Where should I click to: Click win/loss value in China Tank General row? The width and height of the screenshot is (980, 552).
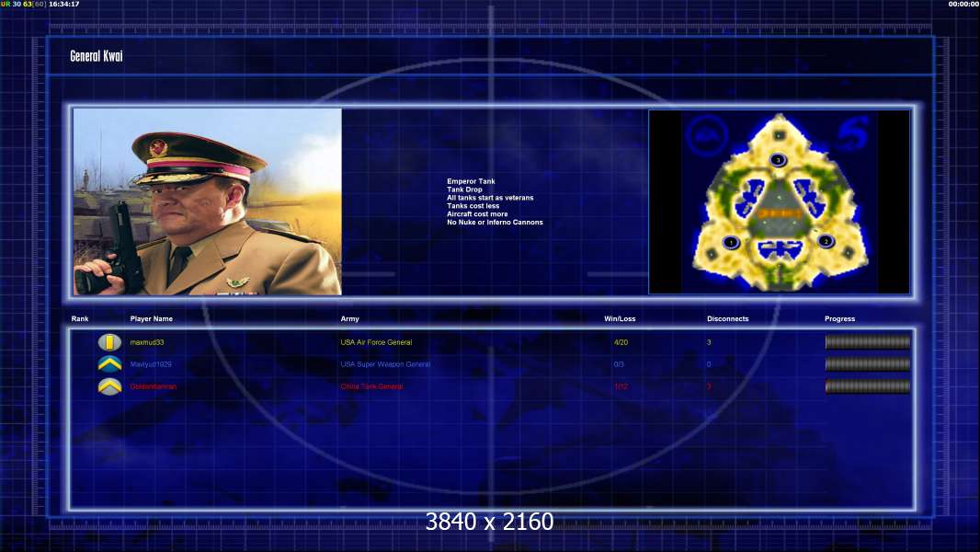[621, 386]
